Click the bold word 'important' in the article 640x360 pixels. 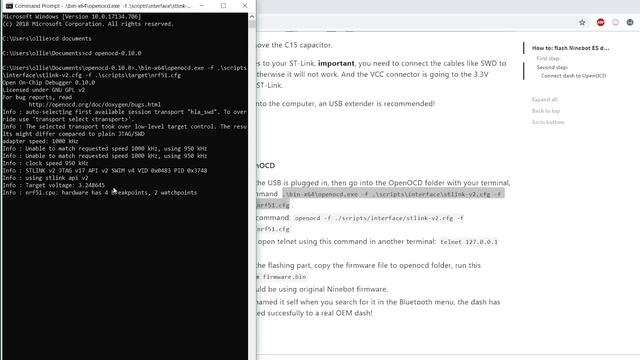point(336,63)
